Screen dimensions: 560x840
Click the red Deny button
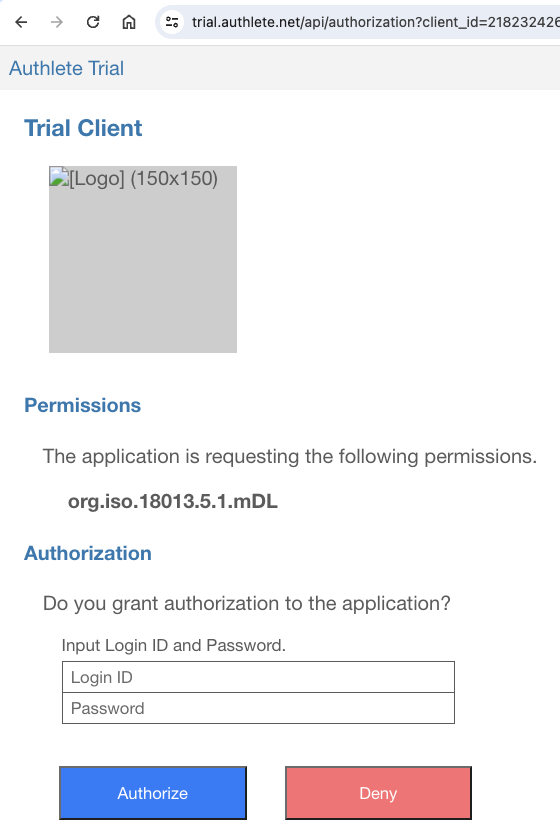(378, 793)
